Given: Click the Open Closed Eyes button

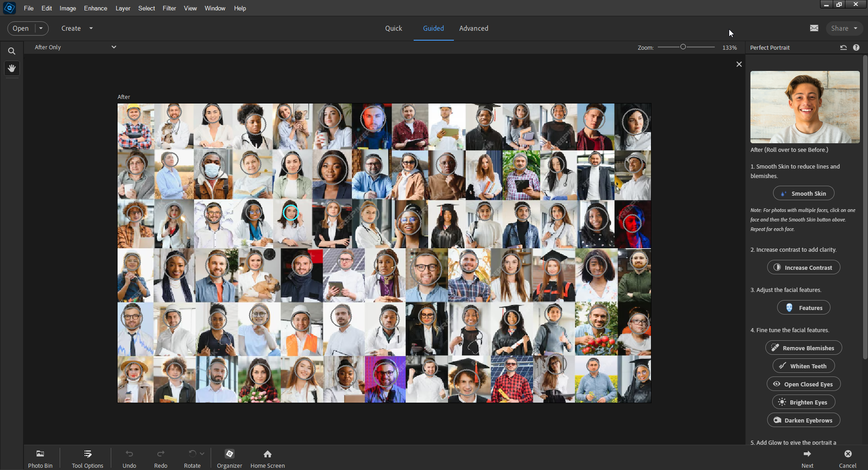Looking at the screenshot, I should click(x=803, y=384).
